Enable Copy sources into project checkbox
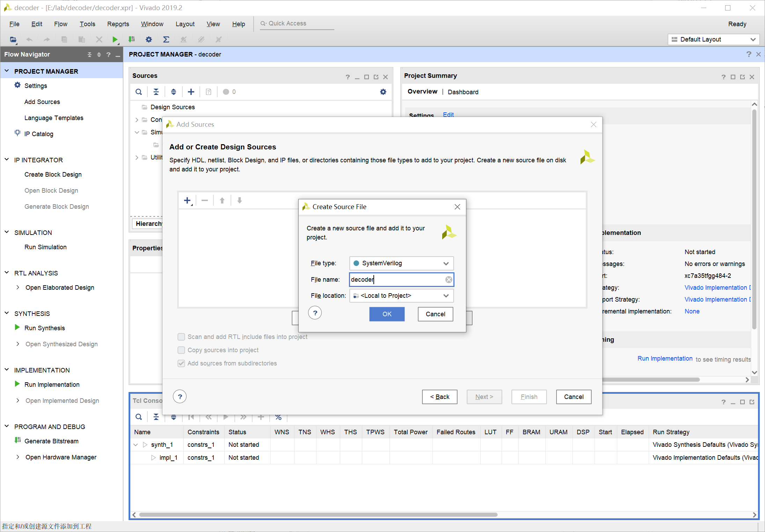This screenshot has width=765, height=532. [x=181, y=350]
